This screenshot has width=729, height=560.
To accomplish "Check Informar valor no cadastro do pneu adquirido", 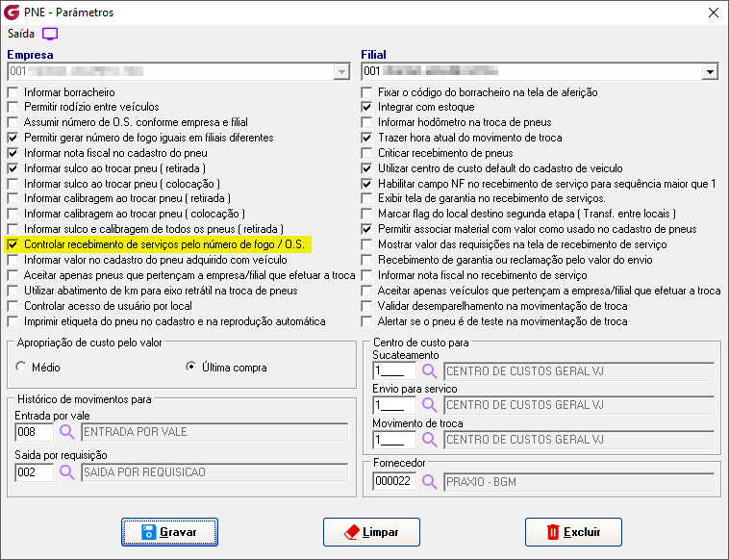I will click(x=13, y=260).
